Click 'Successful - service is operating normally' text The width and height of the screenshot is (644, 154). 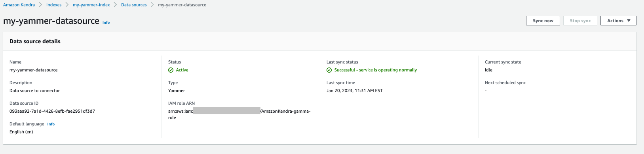pos(376,70)
